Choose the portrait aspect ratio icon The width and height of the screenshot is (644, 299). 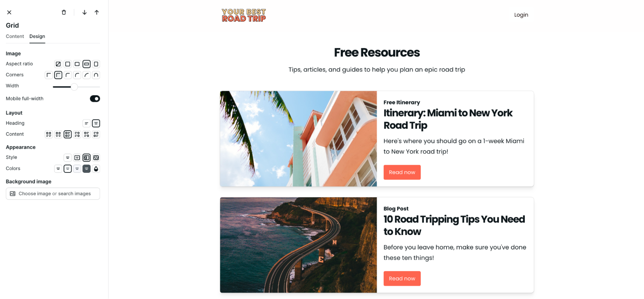click(96, 64)
